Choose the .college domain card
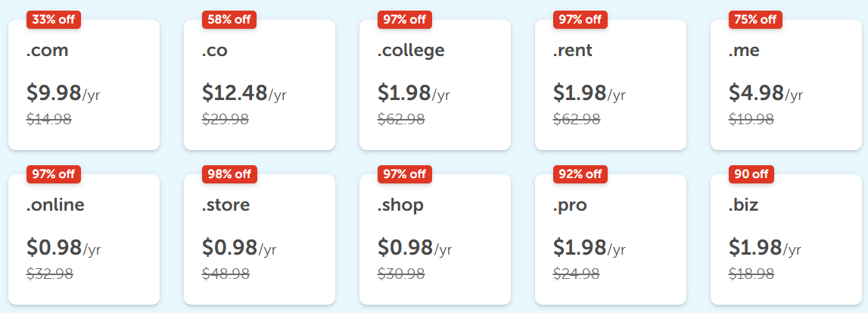The height and width of the screenshot is (313, 868). pyautogui.click(x=434, y=85)
